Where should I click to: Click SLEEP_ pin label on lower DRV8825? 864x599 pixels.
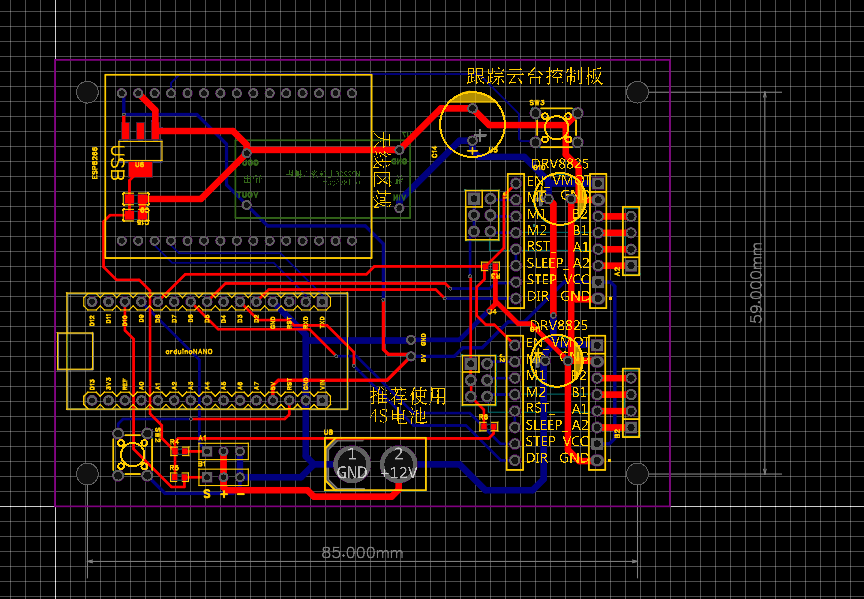pos(545,425)
